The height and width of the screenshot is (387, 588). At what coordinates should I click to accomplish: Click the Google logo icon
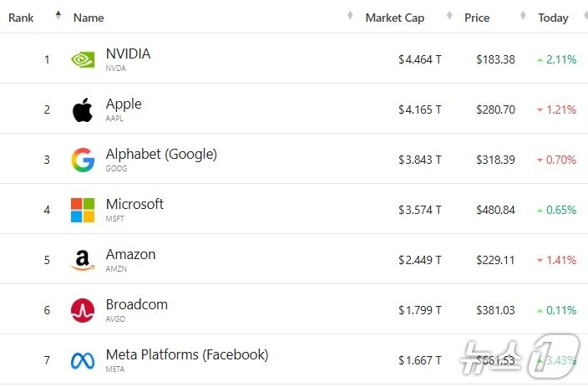tap(83, 160)
